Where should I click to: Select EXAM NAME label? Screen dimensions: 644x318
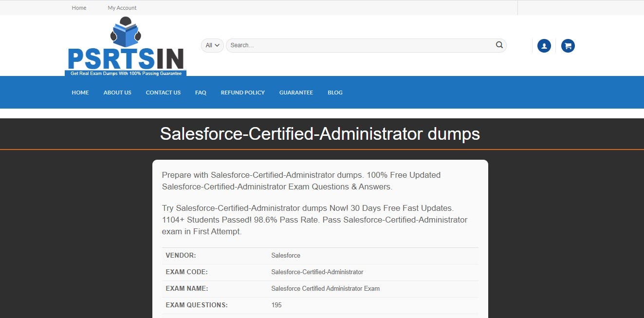click(x=187, y=289)
